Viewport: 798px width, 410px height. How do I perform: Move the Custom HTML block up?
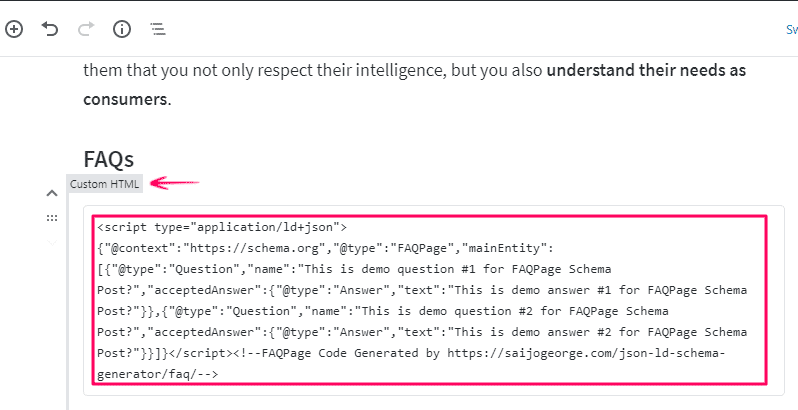pos(52,193)
